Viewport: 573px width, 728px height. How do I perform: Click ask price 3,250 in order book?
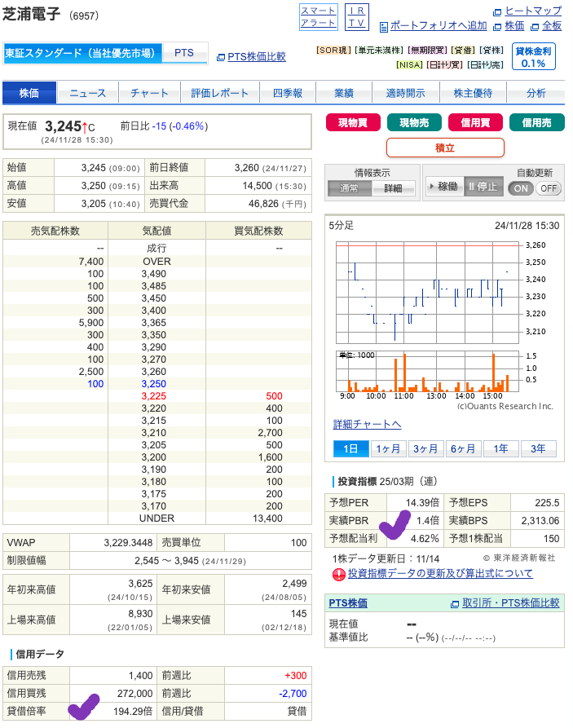click(x=154, y=384)
